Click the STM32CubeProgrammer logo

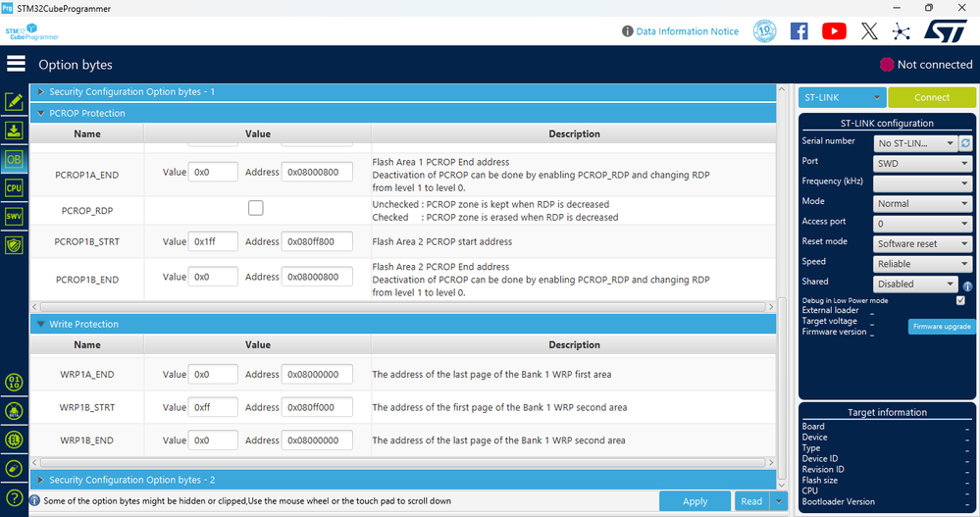tap(31, 31)
